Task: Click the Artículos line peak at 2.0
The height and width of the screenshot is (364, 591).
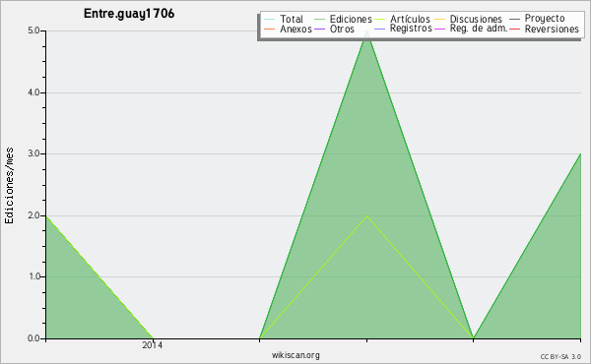Action: click(366, 216)
